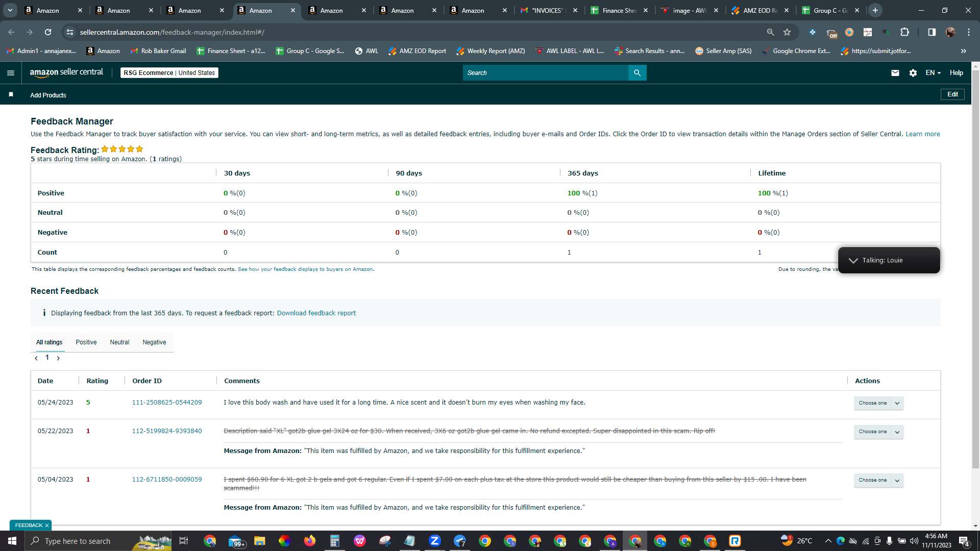
Task: Open the Windows notification center icon
Action: click(x=964, y=541)
